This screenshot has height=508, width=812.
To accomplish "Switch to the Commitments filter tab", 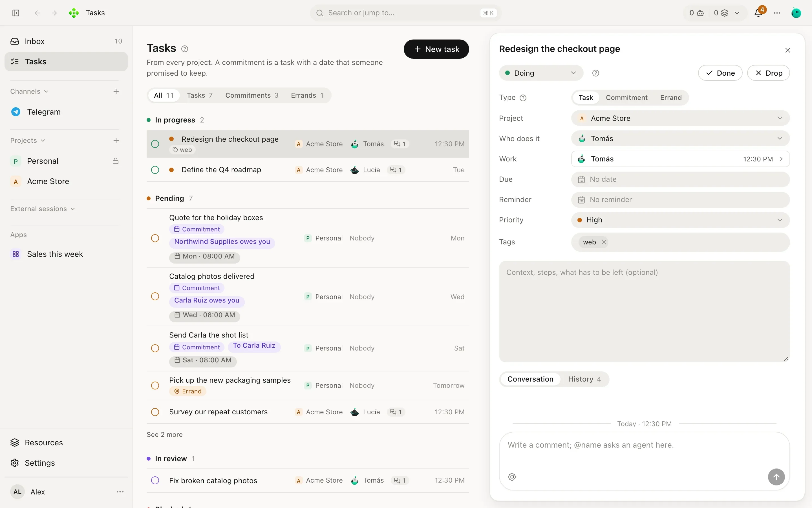I will coord(252,95).
